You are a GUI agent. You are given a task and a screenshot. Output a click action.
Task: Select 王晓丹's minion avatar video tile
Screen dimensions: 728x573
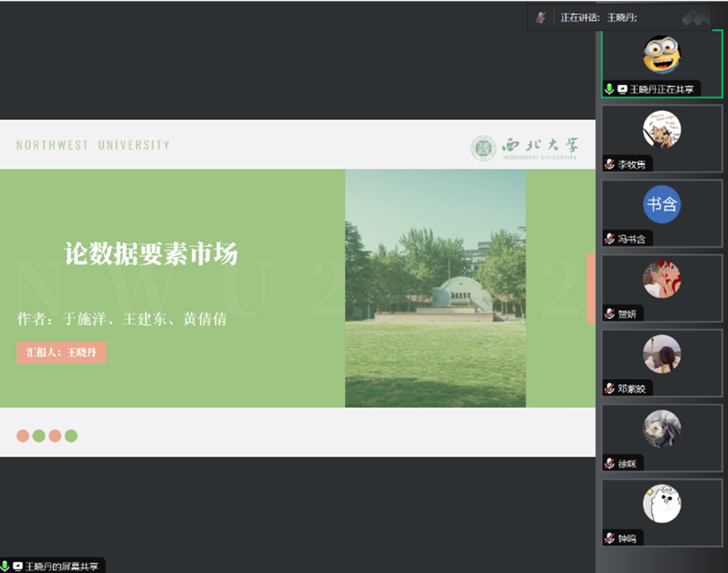pos(662,55)
